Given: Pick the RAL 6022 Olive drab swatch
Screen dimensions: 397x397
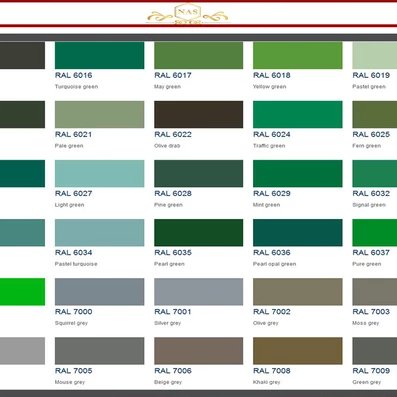Looking at the screenshot, I should coord(199,114).
